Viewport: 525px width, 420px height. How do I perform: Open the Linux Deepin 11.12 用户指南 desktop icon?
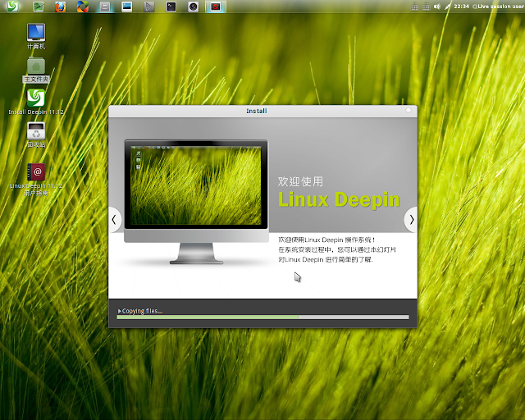tap(36, 180)
